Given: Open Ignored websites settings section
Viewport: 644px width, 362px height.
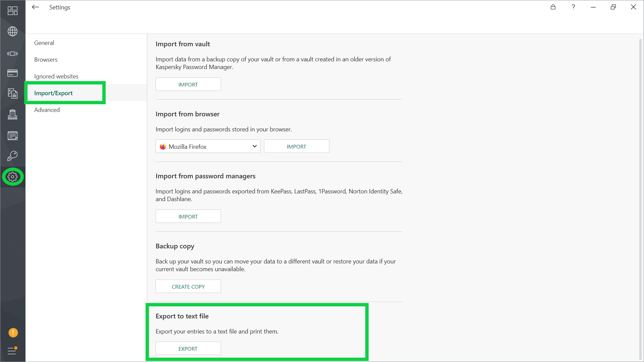Looking at the screenshot, I should point(56,76).
